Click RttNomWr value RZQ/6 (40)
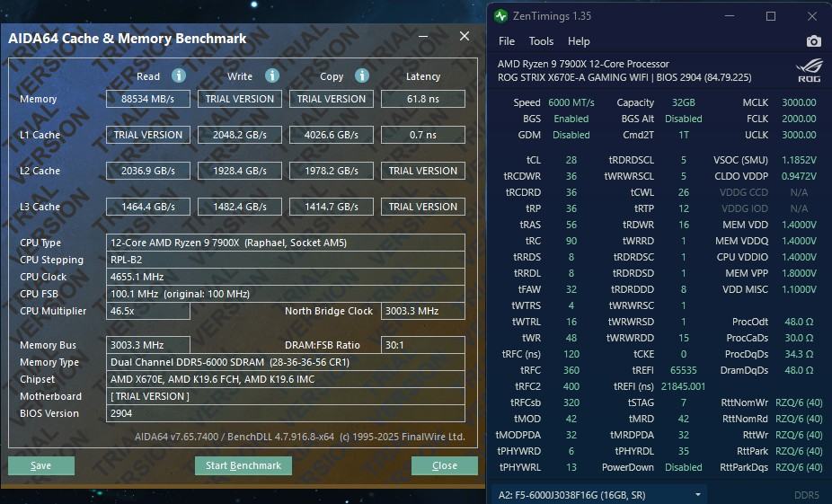This screenshot has width=832, height=504. (x=799, y=402)
